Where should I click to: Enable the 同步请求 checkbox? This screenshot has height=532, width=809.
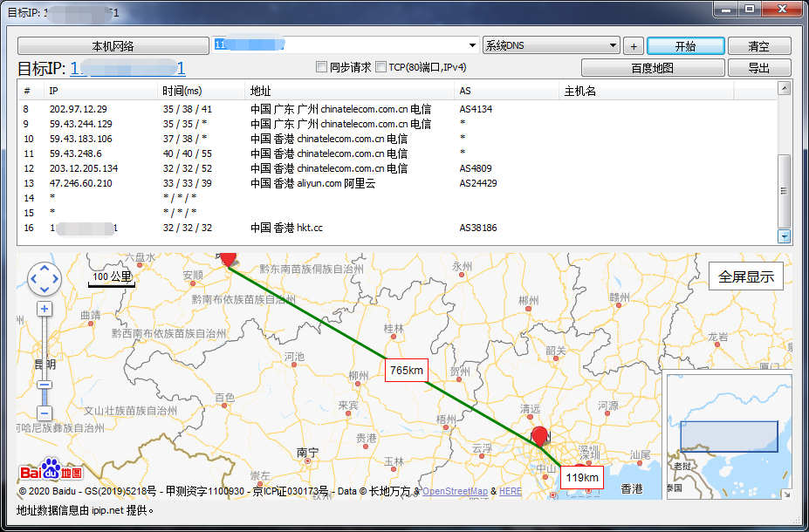click(321, 67)
